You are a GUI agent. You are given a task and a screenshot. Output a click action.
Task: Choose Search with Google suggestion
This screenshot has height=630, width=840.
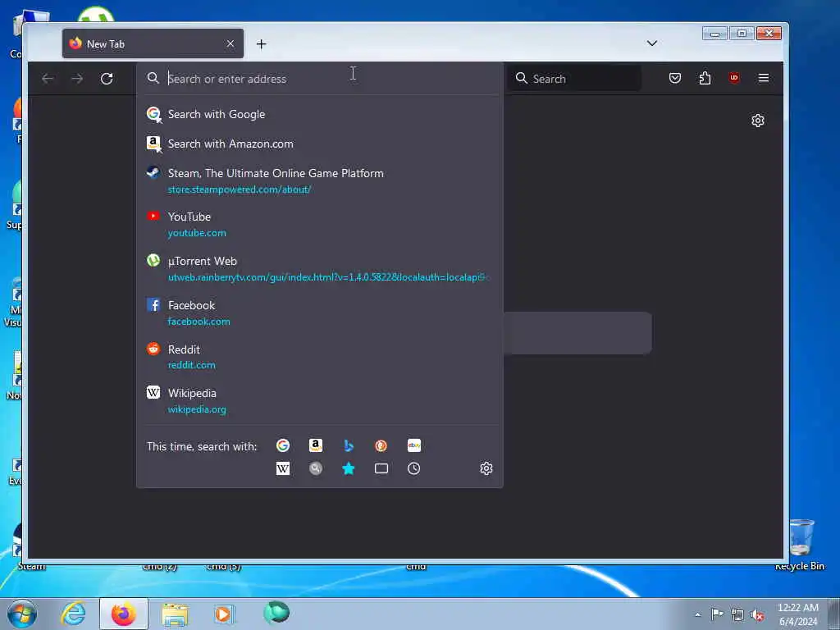point(320,114)
